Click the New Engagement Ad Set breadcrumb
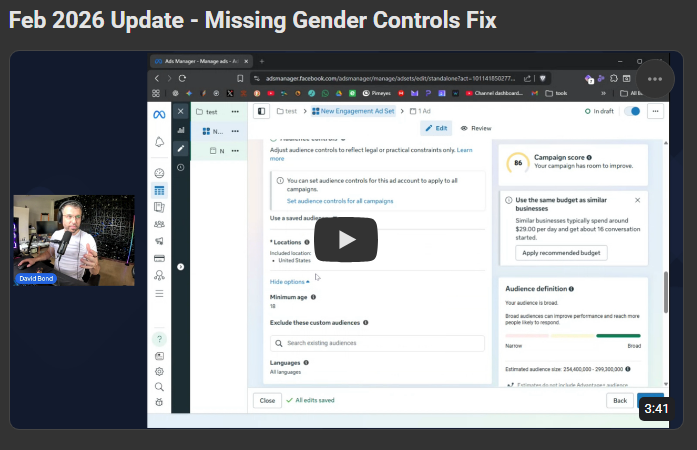 [x=353, y=111]
